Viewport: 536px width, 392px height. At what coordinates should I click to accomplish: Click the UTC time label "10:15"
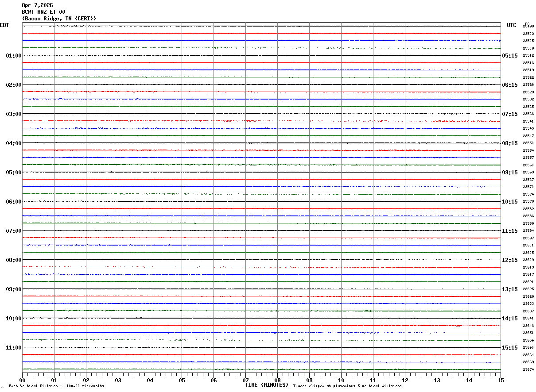tap(510, 202)
